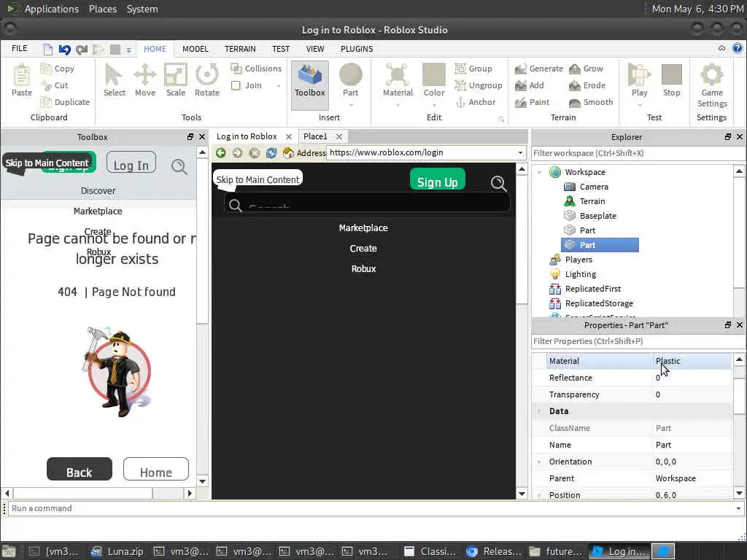Viewport: 747px width, 560px height.
Task: Click the terrain Grow tool
Action: [586, 69]
